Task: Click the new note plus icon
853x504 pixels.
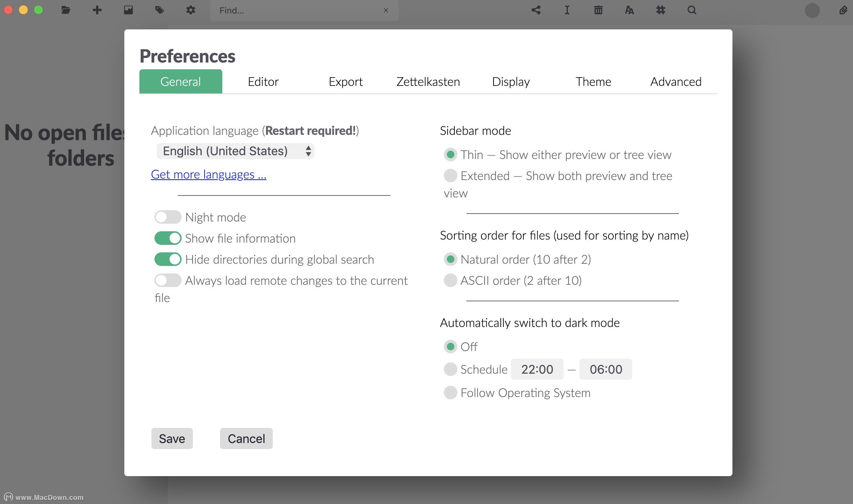Action: point(96,10)
